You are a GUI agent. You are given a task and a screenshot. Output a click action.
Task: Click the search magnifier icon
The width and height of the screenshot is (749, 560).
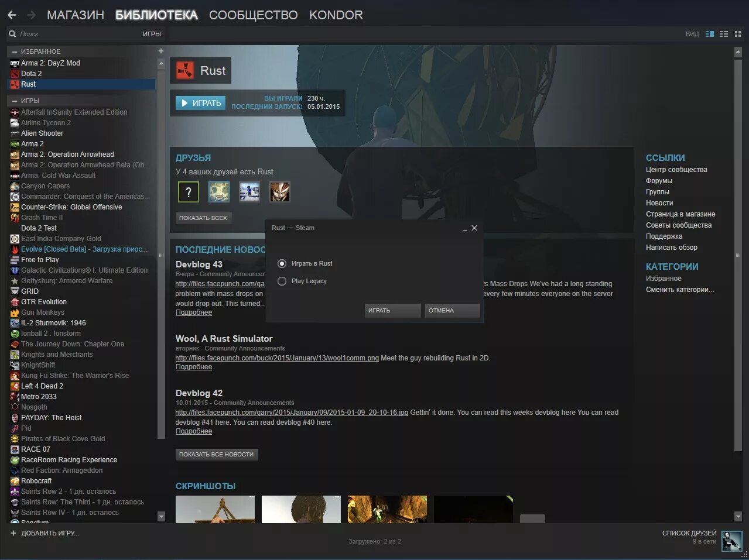click(x=12, y=34)
